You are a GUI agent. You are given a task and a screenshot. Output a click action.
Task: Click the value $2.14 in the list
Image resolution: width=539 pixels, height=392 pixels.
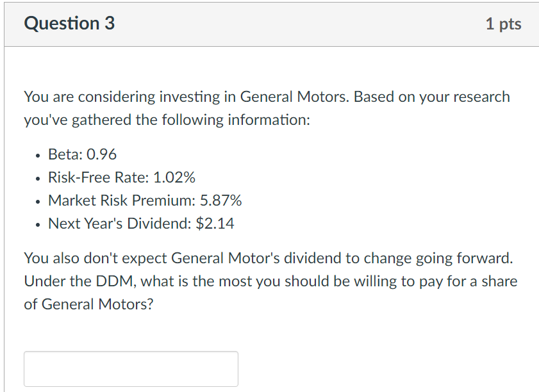pos(215,224)
